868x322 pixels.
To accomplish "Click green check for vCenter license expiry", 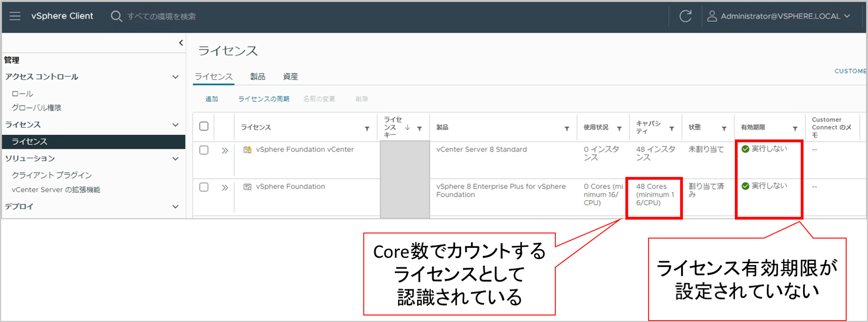I will pos(746,149).
